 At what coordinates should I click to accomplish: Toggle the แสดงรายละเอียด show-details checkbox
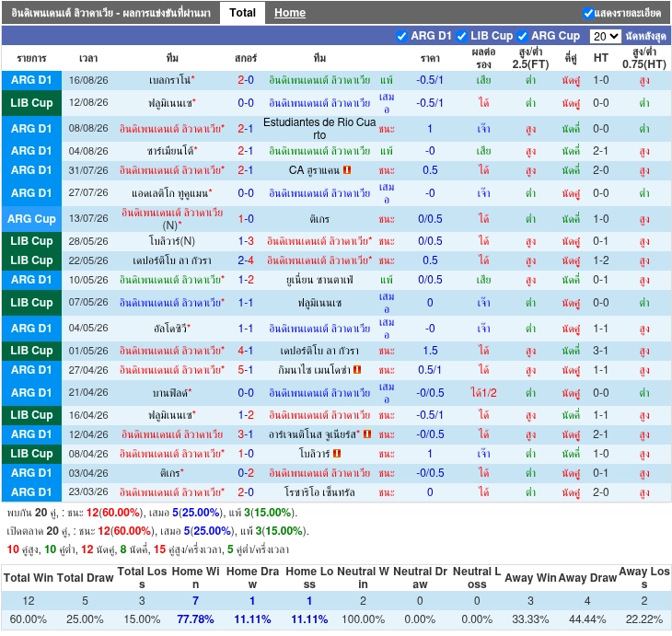[x=588, y=13]
